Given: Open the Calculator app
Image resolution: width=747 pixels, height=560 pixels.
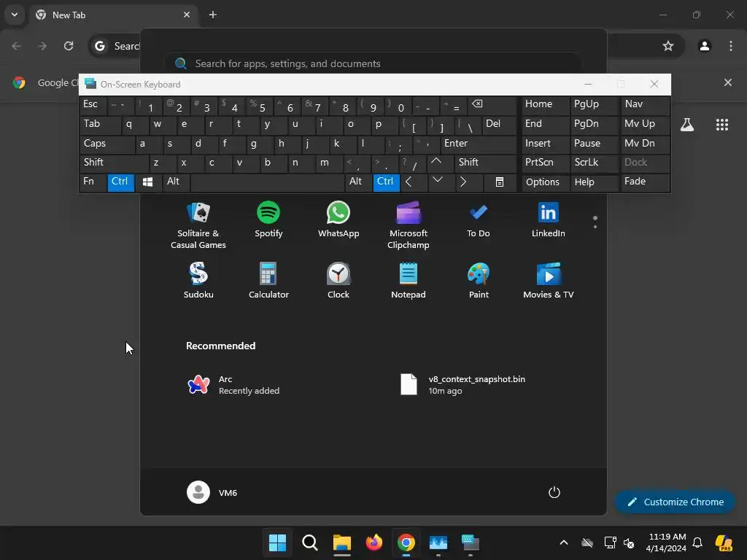Looking at the screenshot, I should pos(268,281).
